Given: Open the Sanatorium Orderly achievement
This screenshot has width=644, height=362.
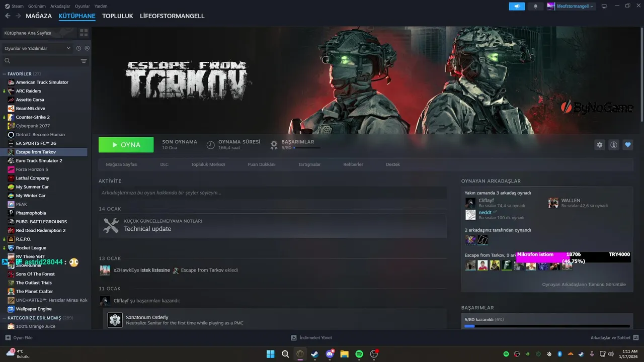Looking at the screenshot, I should coord(147,317).
